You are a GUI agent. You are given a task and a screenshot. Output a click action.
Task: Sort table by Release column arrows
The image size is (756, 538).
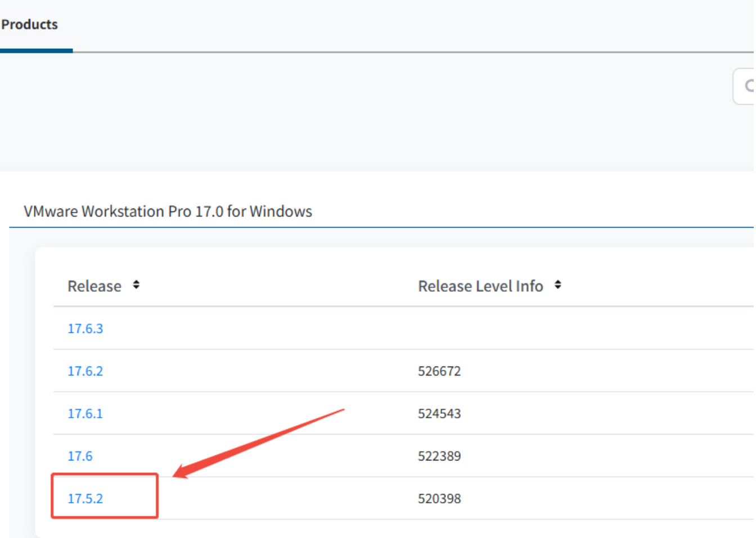tap(136, 285)
